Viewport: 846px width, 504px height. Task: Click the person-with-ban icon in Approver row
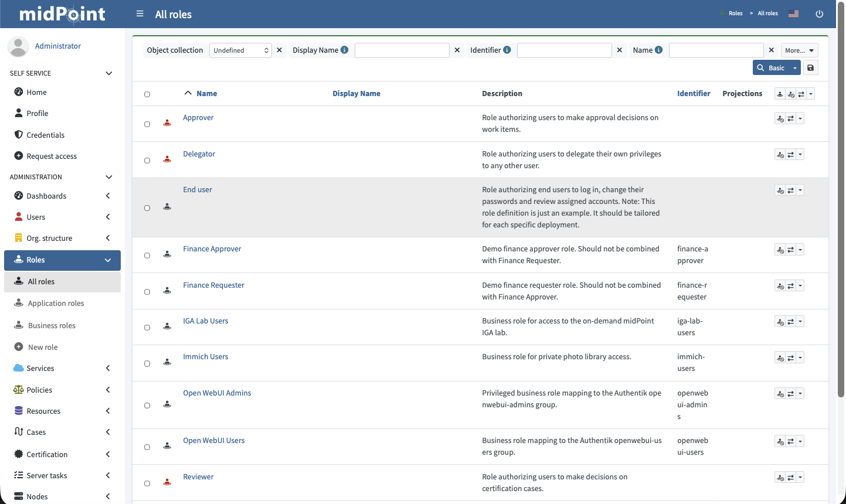(780, 119)
